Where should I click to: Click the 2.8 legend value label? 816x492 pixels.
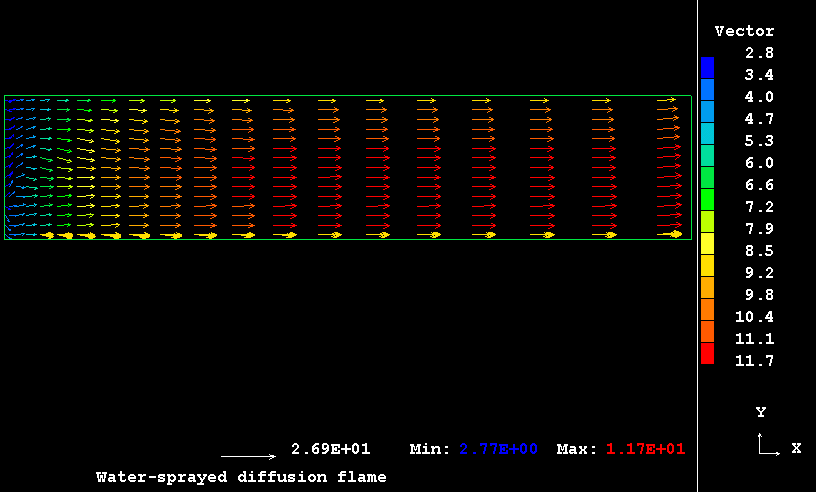(759, 53)
